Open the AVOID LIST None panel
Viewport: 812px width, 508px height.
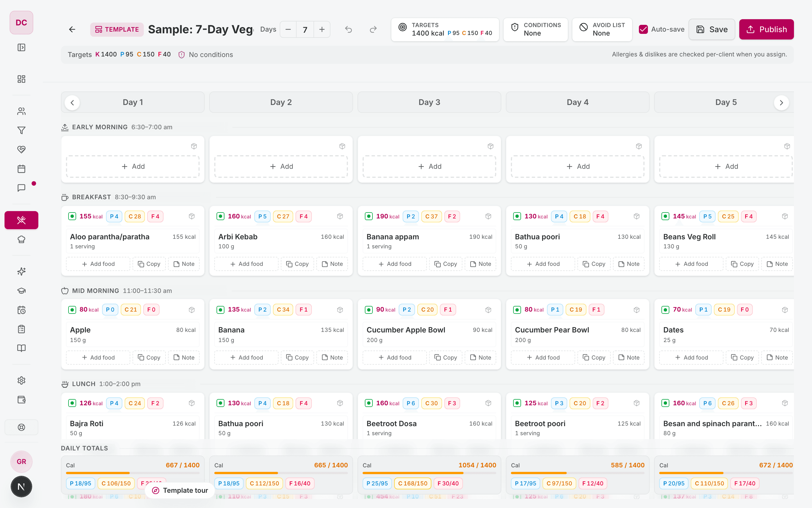[x=602, y=30]
